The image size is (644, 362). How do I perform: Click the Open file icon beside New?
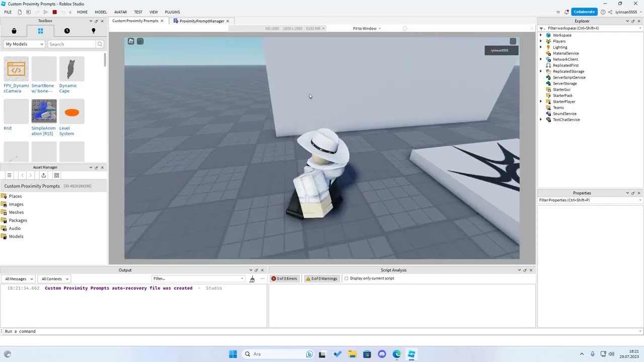pyautogui.click(x=28, y=12)
